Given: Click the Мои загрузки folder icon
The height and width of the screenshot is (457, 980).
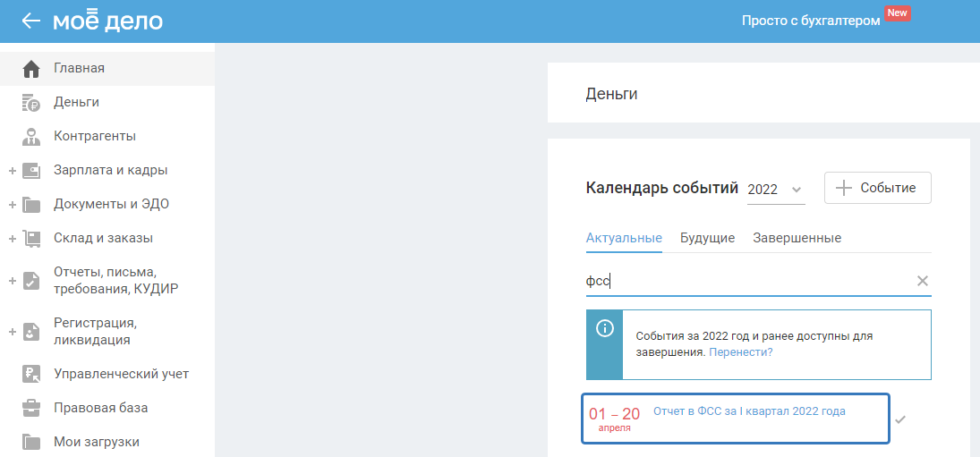Looking at the screenshot, I should 31,442.
